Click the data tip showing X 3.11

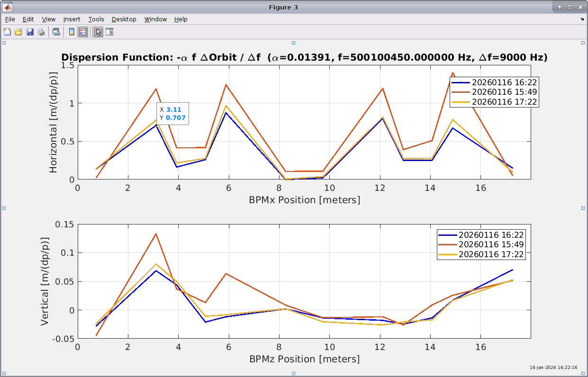[x=172, y=114]
